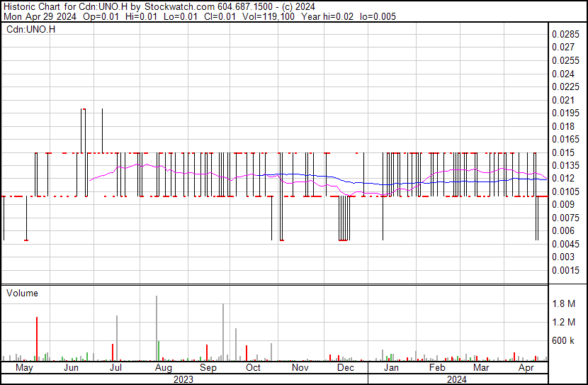Image resolution: width=588 pixels, height=385 pixels.
Task: Click the tallest gray volume bar in August
Action: [157, 328]
